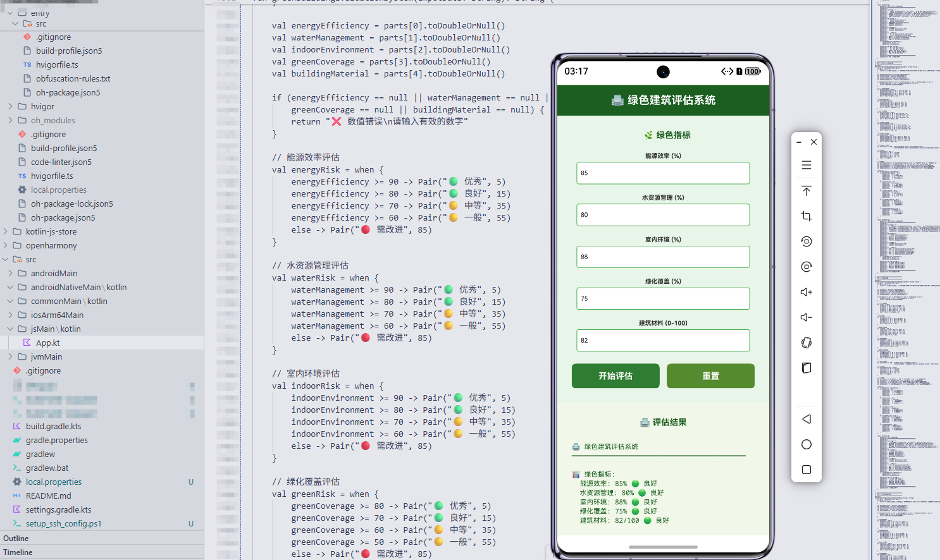Click build.gradle.kts Kotlin icon
This screenshot has height=560, width=940.
point(17,426)
